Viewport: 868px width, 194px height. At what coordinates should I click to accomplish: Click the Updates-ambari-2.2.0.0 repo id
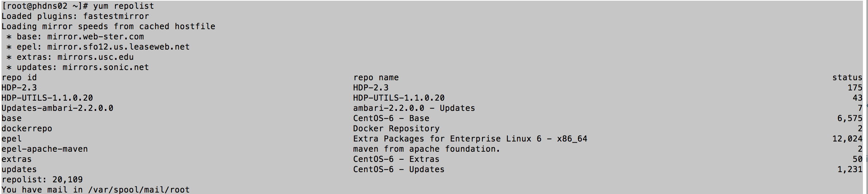(58, 108)
